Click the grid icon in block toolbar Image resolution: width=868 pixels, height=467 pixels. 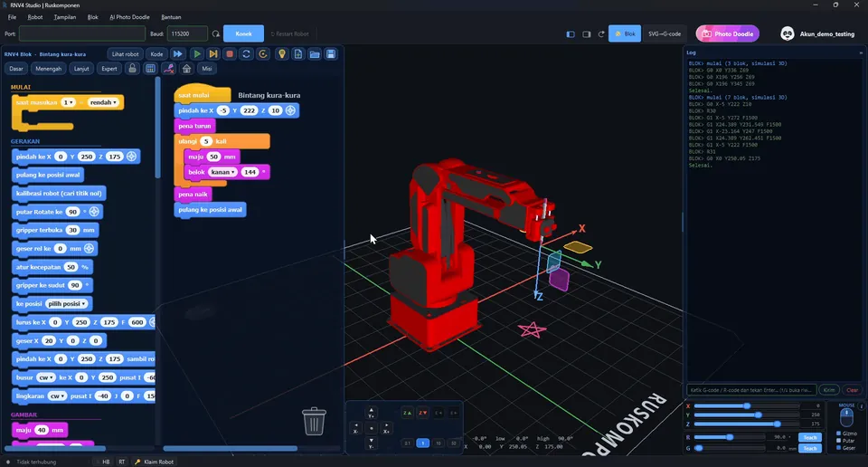pos(150,69)
